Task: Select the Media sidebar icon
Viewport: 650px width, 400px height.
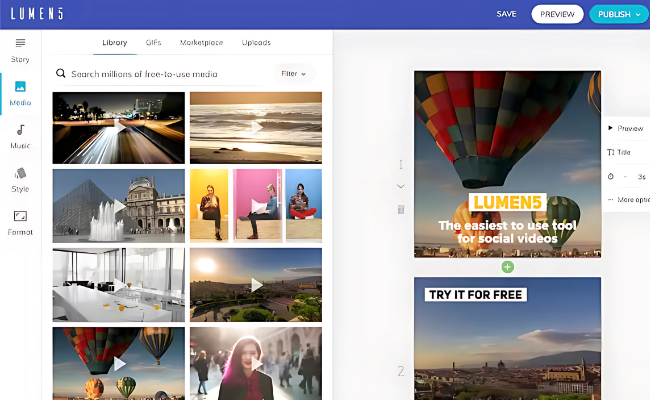Action: pos(20,86)
